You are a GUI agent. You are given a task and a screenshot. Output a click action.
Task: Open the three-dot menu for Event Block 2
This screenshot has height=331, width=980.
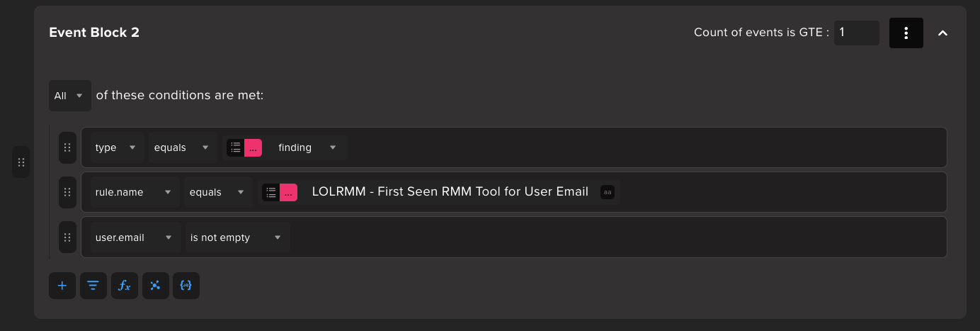click(x=906, y=33)
